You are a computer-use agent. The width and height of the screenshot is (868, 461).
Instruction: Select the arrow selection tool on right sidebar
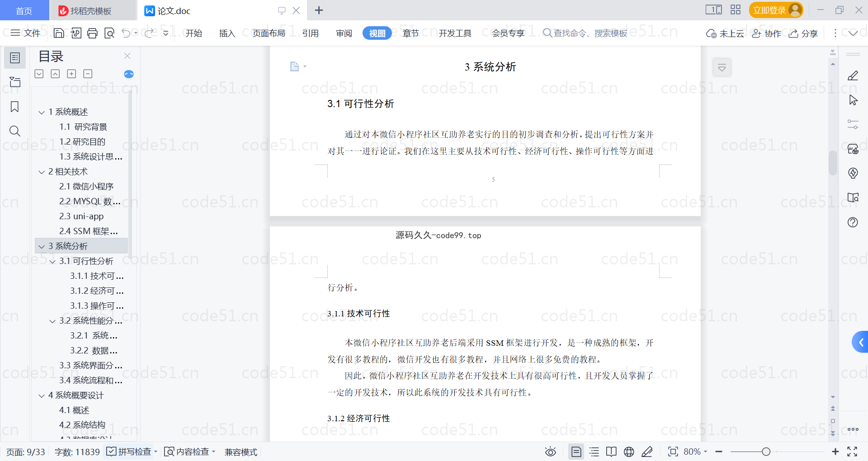(x=853, y=100)
